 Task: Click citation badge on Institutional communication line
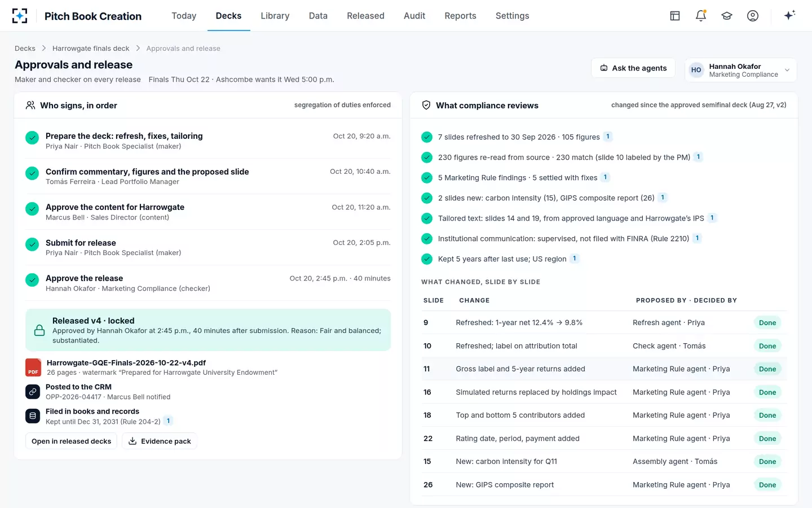(697, 238)
